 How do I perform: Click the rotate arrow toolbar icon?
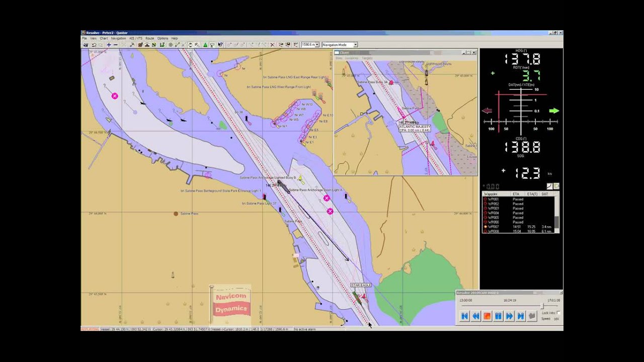(94, 45)
